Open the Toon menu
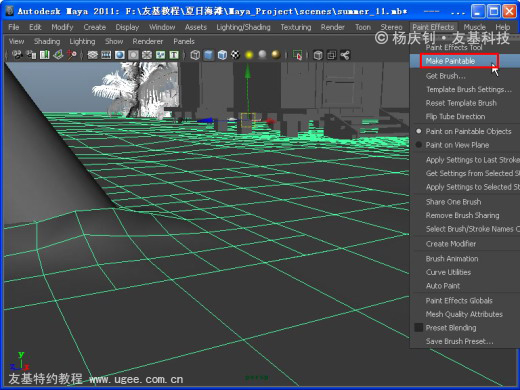Screen dimensions: 520x390 [363, 27]
